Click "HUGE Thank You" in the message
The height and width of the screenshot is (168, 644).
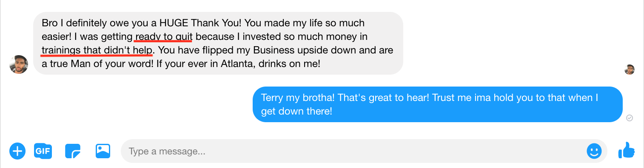(207, 22)
